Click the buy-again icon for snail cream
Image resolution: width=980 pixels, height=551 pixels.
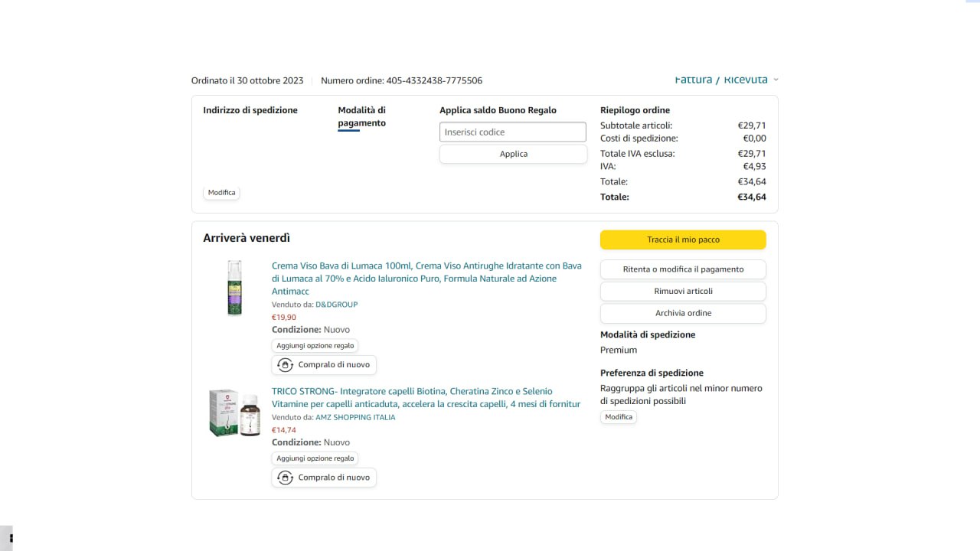click(285, 365)
